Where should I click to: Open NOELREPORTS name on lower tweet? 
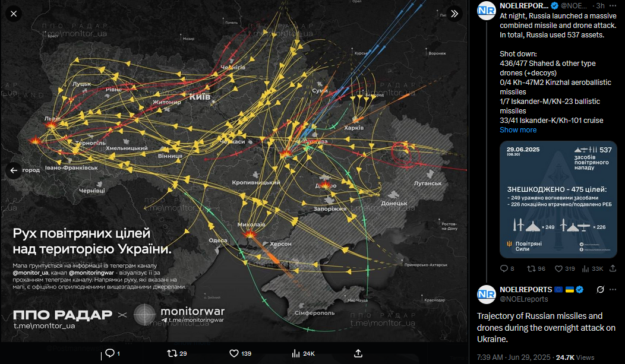pos(526,290)
